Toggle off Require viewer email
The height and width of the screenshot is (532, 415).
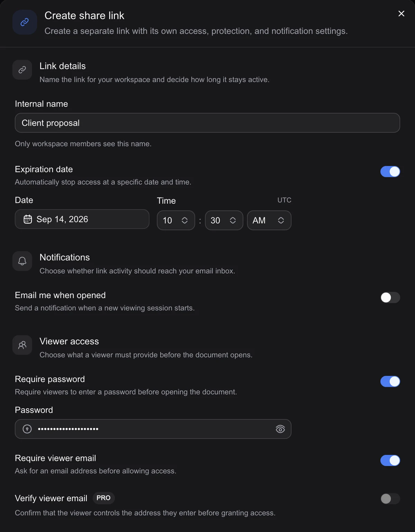tap(390, 460)
